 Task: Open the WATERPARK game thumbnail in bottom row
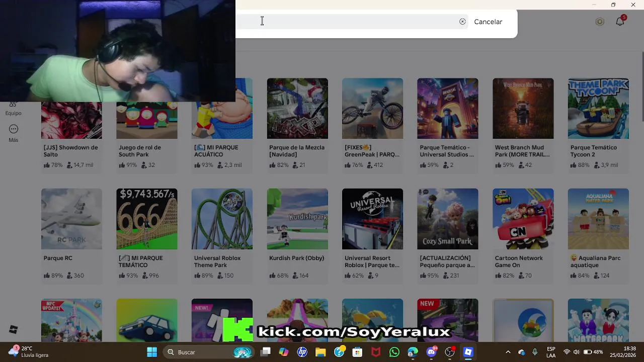click(x=598, y=320)
